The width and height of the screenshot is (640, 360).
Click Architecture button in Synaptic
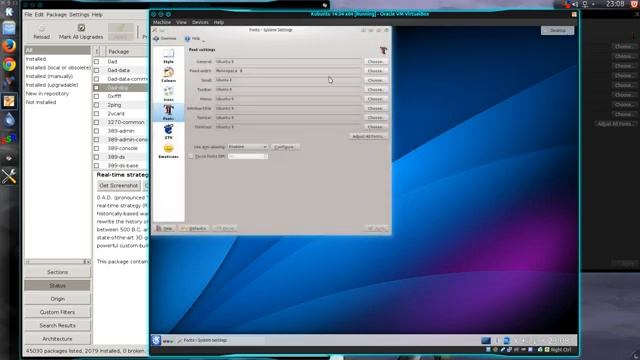pyautogui.click(x=58, y=339)
